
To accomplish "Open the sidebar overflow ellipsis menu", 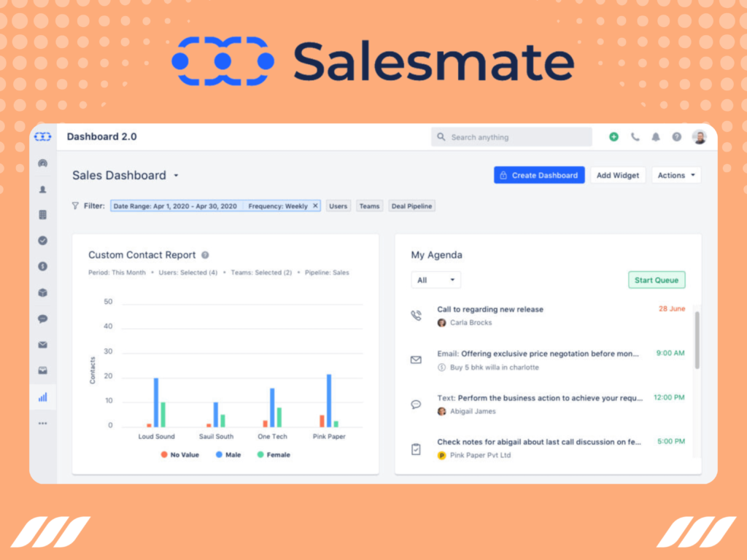I will [x=42, y=423].
